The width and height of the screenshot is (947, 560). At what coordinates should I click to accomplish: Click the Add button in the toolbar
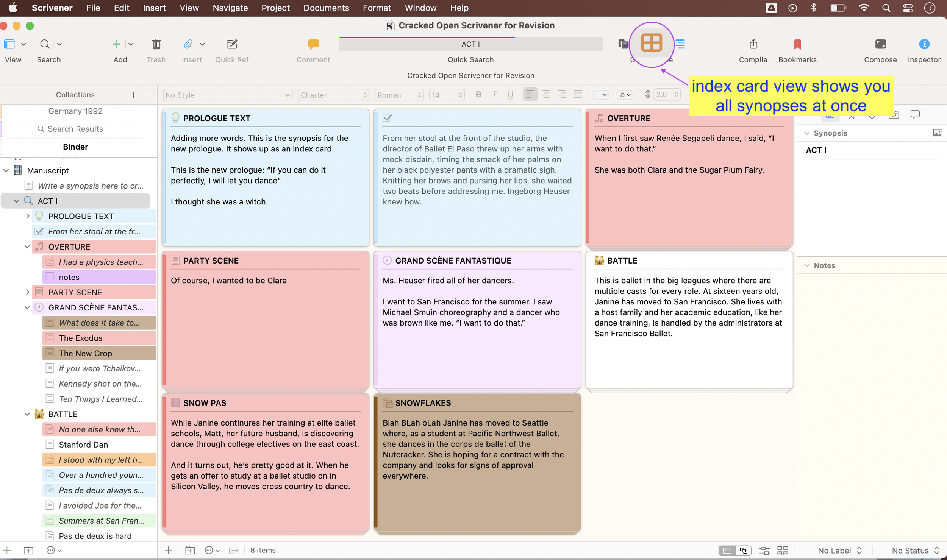[117, 44]
